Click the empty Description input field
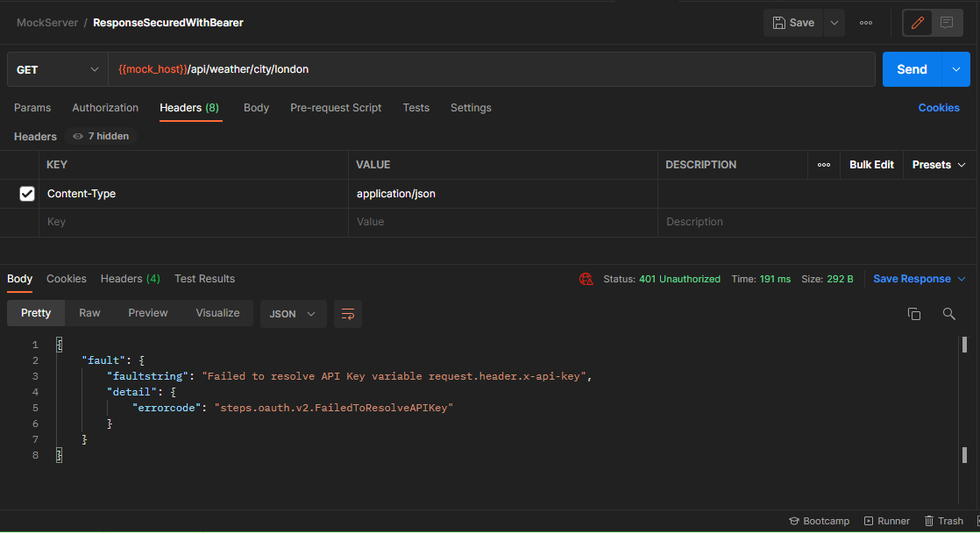This screenshot has width=980, height=534. 815,222
